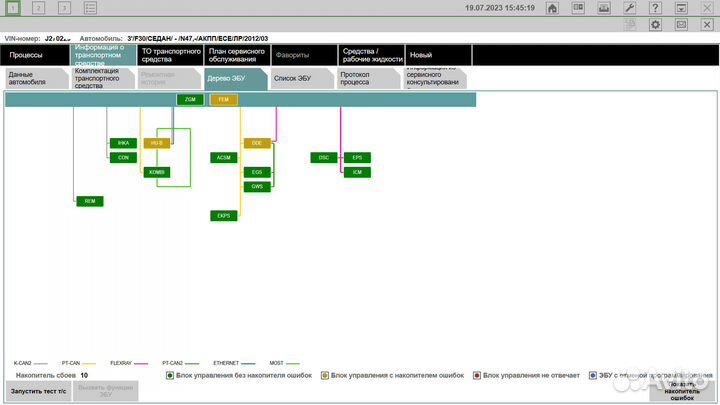Switch to session tab 3

click(x=64, y=8)
